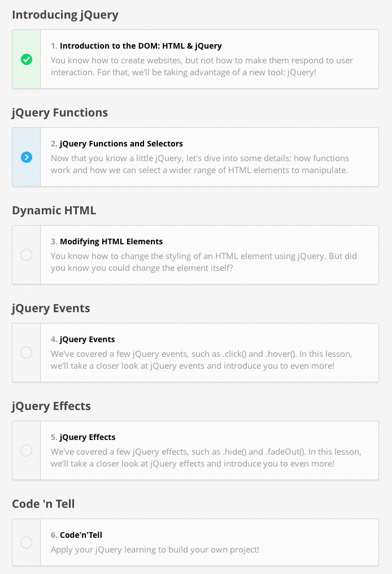Viewport: 392px width, 574px height.
Task: Click the Code 'n Tell section heading
Action: coord(43,504)
